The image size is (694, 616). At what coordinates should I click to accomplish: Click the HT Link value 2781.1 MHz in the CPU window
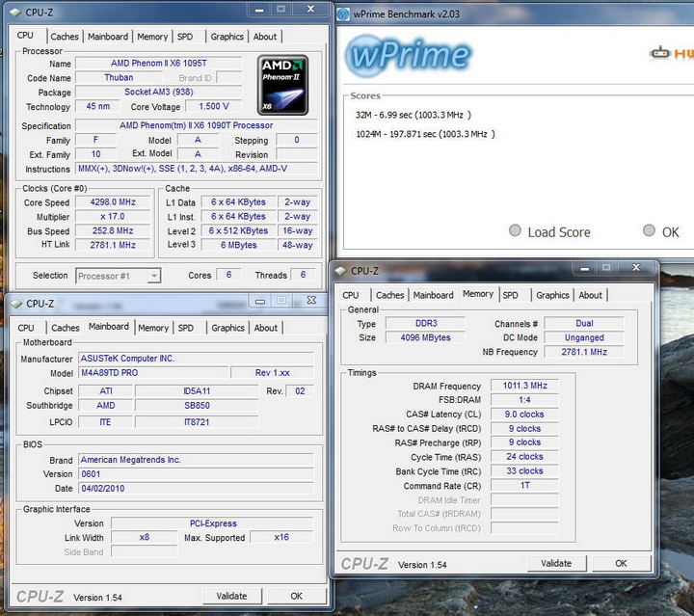coord(113,245)
